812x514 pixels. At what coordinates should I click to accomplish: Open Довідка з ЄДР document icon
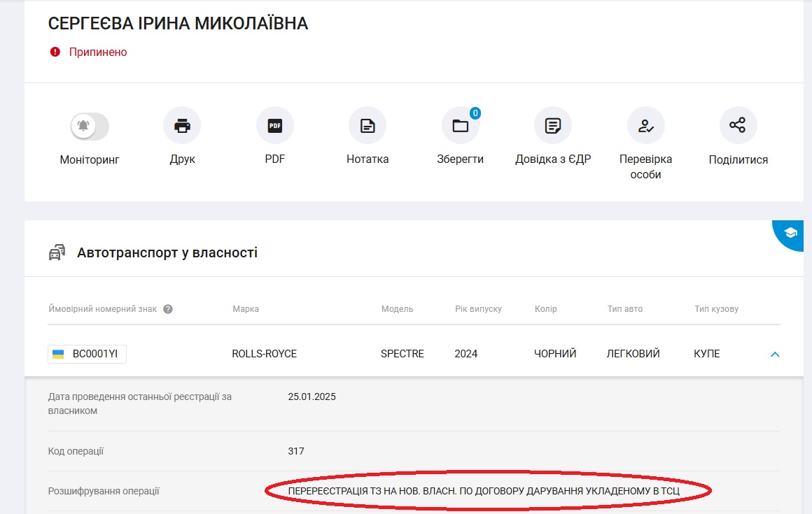[553, 126]
